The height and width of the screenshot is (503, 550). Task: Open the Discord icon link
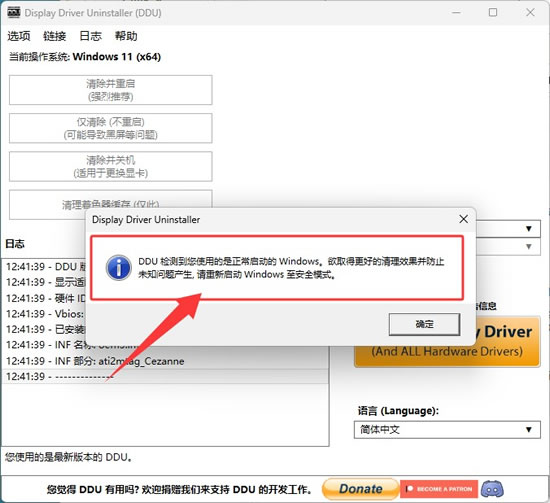click(x=492, y=489)
